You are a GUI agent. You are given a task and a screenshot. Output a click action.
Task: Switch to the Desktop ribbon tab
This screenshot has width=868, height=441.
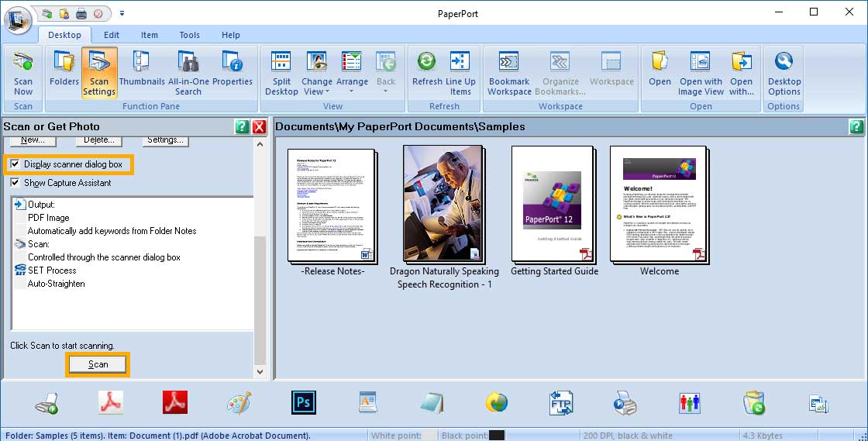[64, 35]
